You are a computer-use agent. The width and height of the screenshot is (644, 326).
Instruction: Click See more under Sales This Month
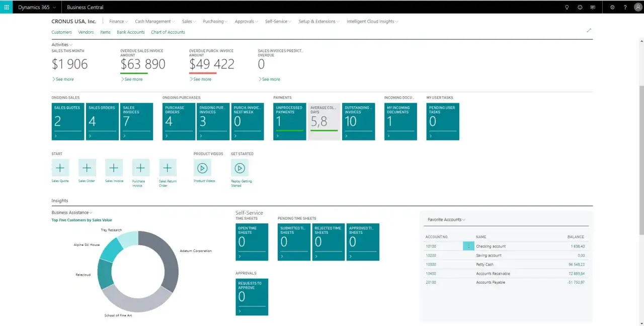(63, 79)
